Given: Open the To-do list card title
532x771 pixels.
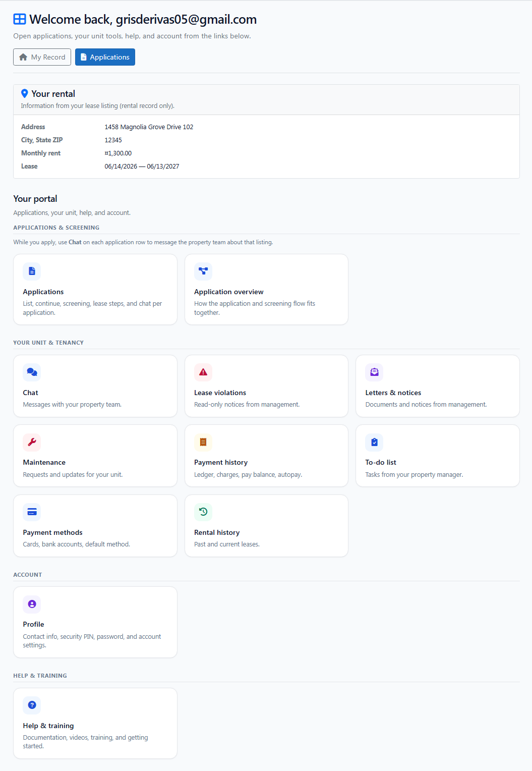Looking at the screenshot, I should tap(381, 462).
